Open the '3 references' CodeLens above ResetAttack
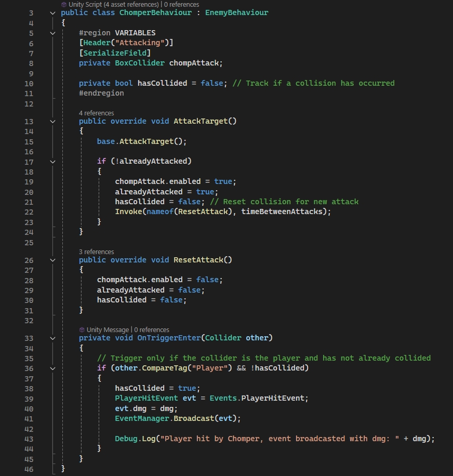Image resolution: width=453 pixels, height=476 pixels. tap(97, 252)
